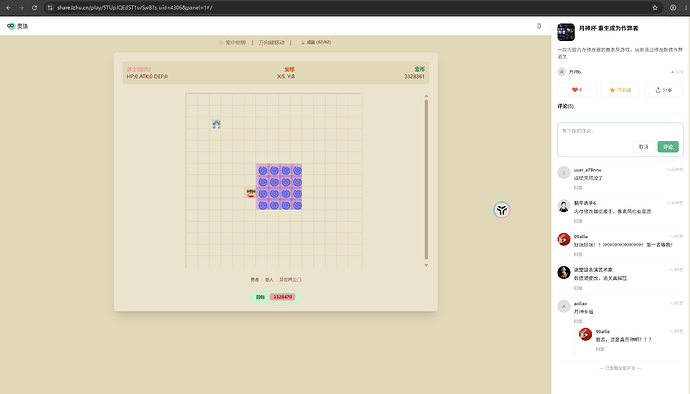Click the gold coin value 3328361
The image size is (690, 394).
click(x=415, y=77)
